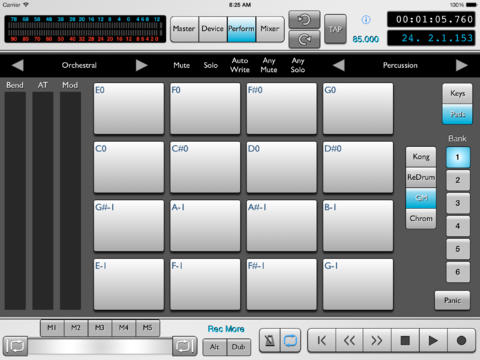Click the return to start button
Screen dimensions: 480x360
click(322, 340)
